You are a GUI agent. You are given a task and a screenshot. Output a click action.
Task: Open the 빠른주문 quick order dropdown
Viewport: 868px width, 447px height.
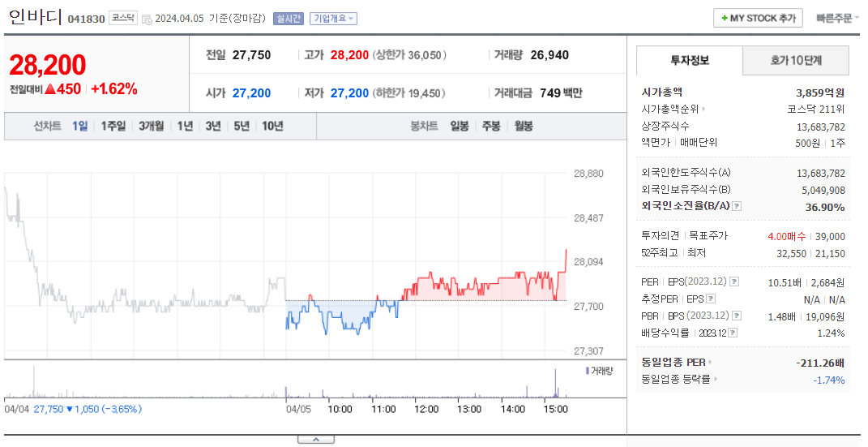pos(837,19)
